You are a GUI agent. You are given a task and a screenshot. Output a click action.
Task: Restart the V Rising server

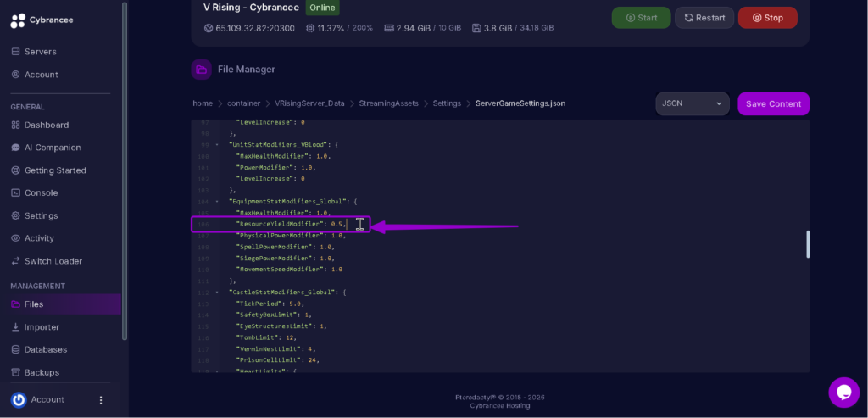click(x=704, y=18)
